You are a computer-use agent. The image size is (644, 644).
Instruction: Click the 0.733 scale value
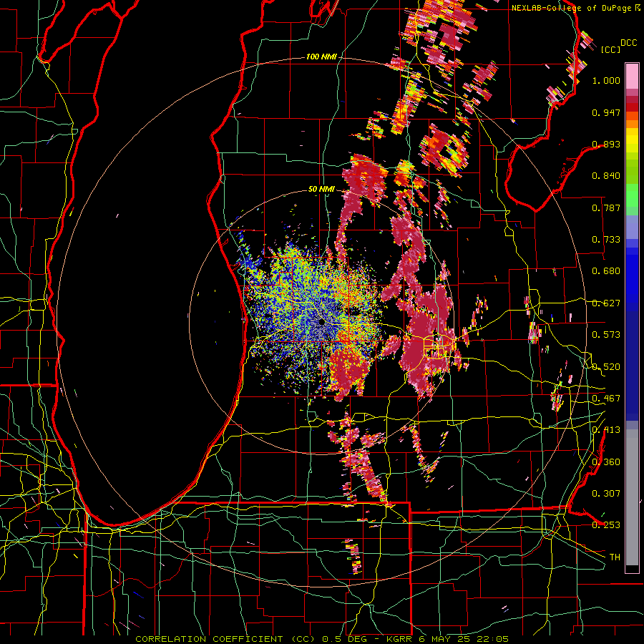tap(606, 240)
